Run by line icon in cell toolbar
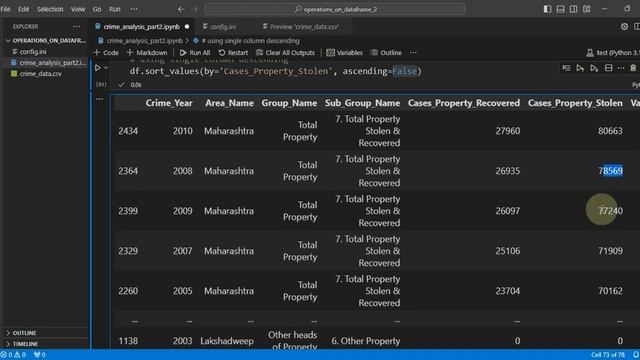 tap(566, 68)
